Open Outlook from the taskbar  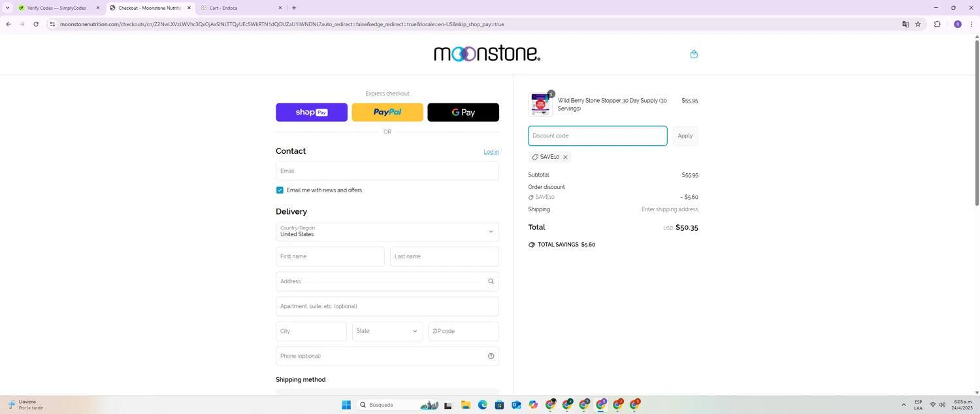pyautogui.click(x=516, y=405)
